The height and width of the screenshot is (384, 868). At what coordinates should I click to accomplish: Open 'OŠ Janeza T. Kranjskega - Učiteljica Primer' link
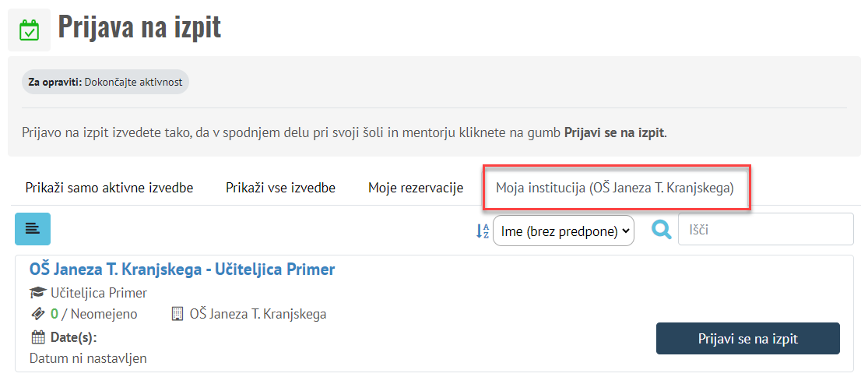(x=182, y=270)
